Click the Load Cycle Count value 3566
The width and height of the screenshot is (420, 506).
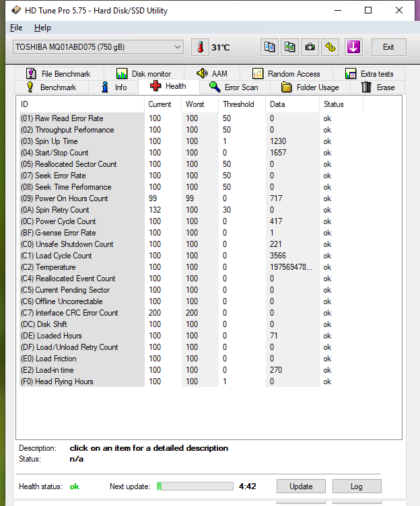coord(278,256)
